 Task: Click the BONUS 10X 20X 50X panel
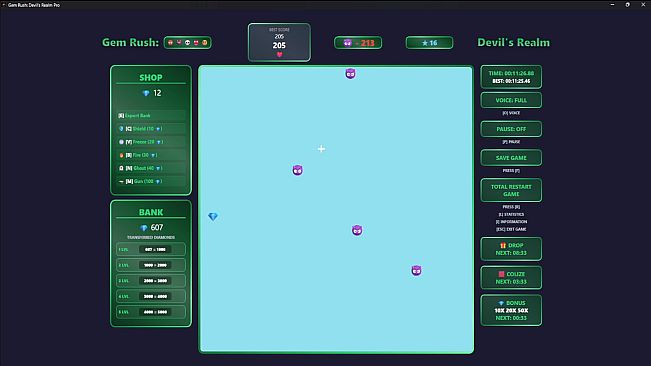511,310
